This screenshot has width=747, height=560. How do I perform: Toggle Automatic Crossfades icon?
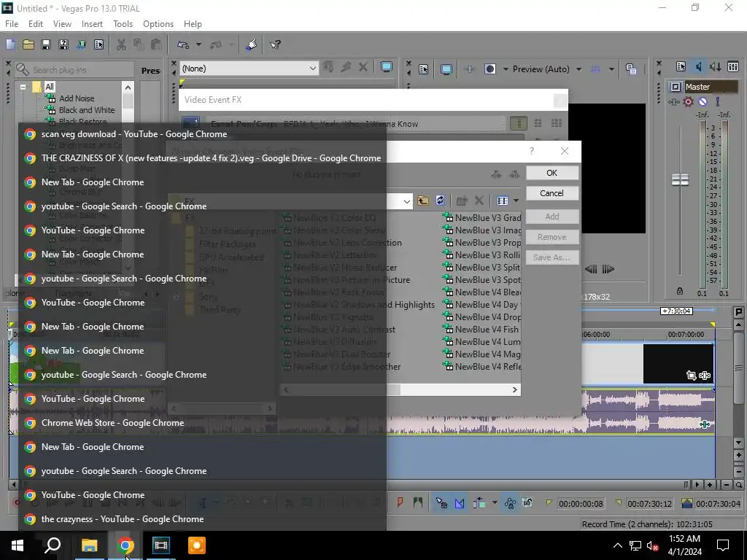click(x=460, y=503)
